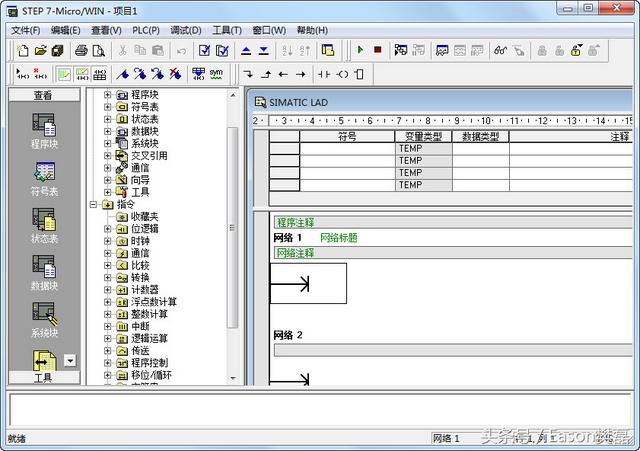Viewport: 640px width, 451px height.
Task: Insert line up branch icon
Action: click(266, 74)
